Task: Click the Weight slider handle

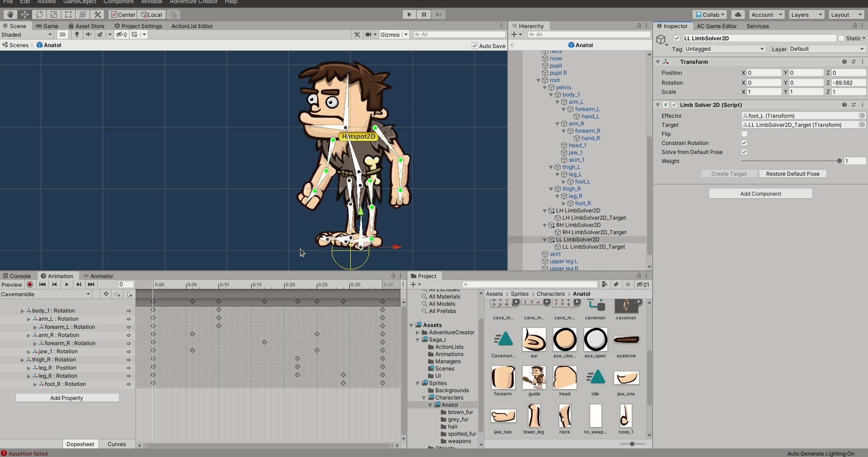Action: pyautogui.click(x=839, y=161)
